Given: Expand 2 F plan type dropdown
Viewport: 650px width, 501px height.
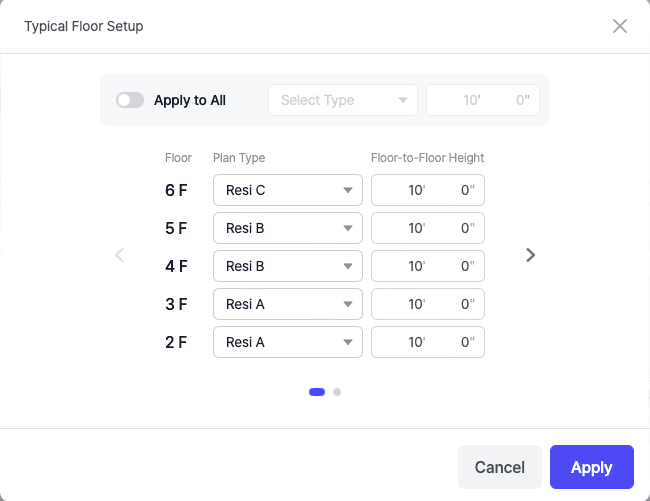Looking at the screenshot, I should (x=288, y=342).
